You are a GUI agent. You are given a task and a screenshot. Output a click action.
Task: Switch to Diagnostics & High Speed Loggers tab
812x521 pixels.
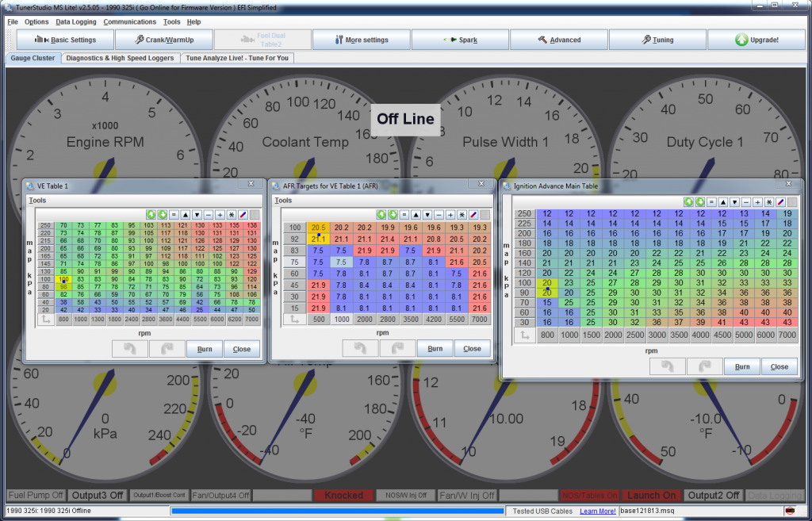click(x=120, y=58)
